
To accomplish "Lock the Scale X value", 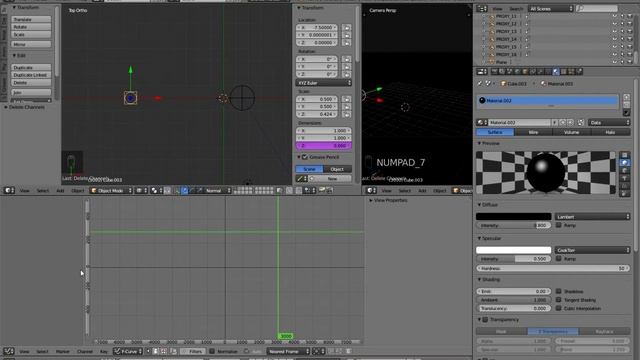I will click(346, 99).
